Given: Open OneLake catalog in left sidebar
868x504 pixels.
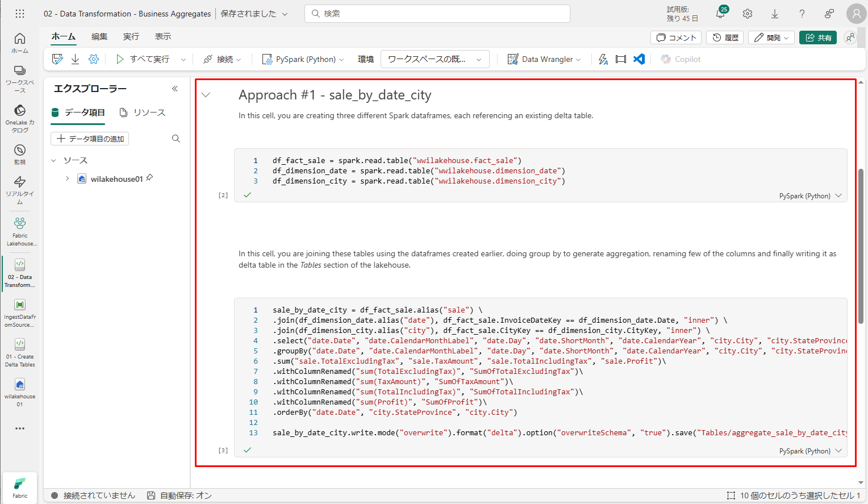Looking at the screenshot, I should 20,118.
